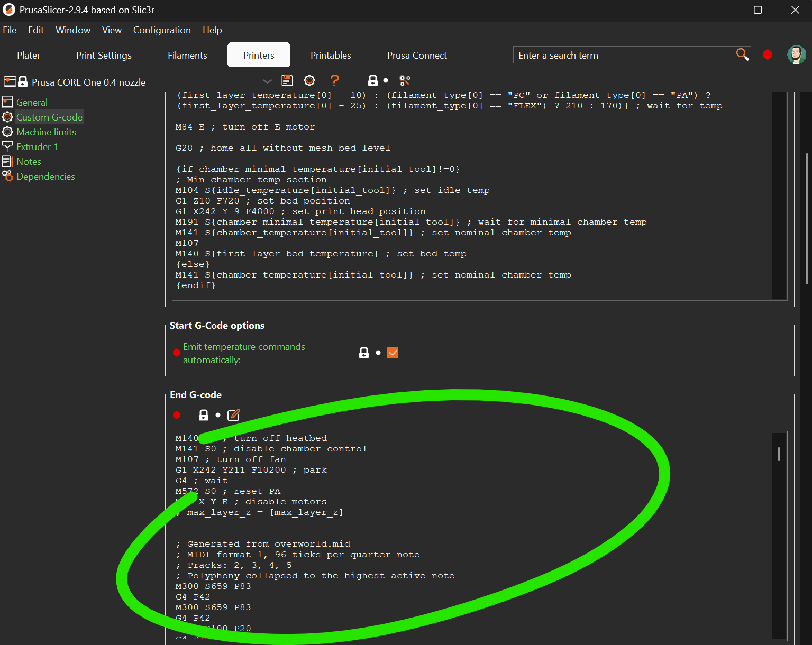
Task: Click the '{else}' line in Start G-code
Action: tap(193, 264)
